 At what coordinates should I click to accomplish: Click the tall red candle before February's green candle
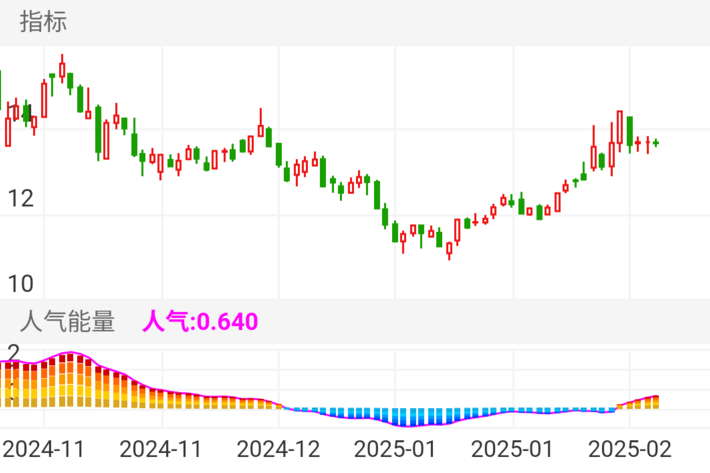point(620,128)
